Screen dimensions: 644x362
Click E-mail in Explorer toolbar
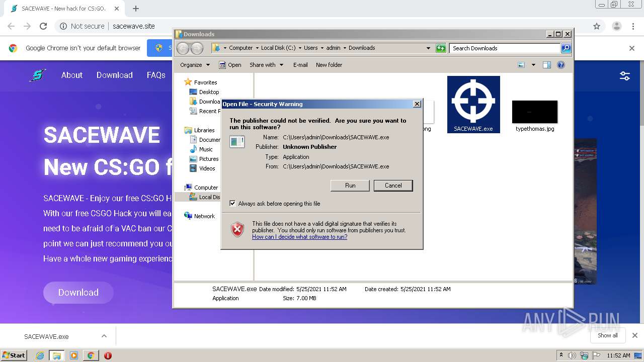[x=300, y=65]
